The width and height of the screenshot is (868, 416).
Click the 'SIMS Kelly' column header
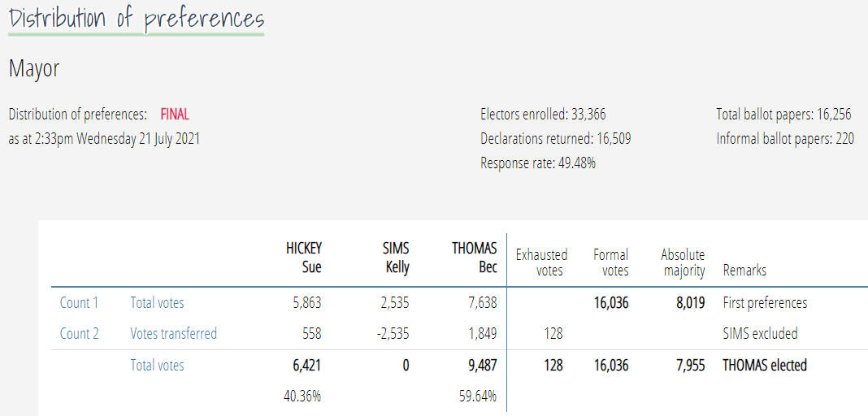(397, 258)
